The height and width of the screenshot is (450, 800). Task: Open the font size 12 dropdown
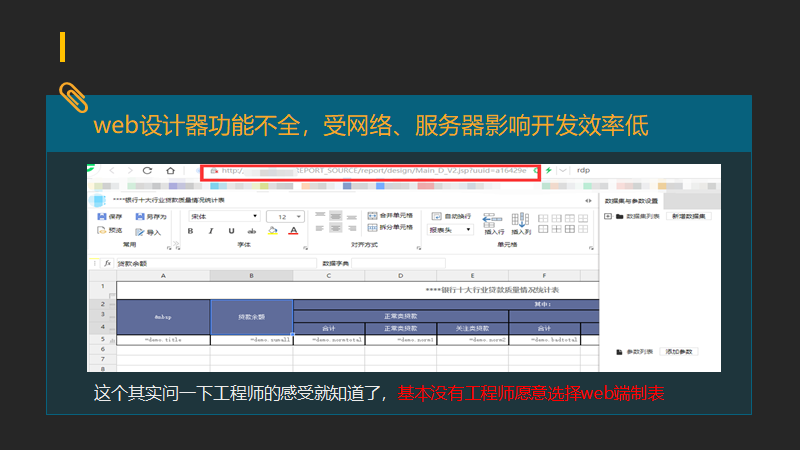285,217
